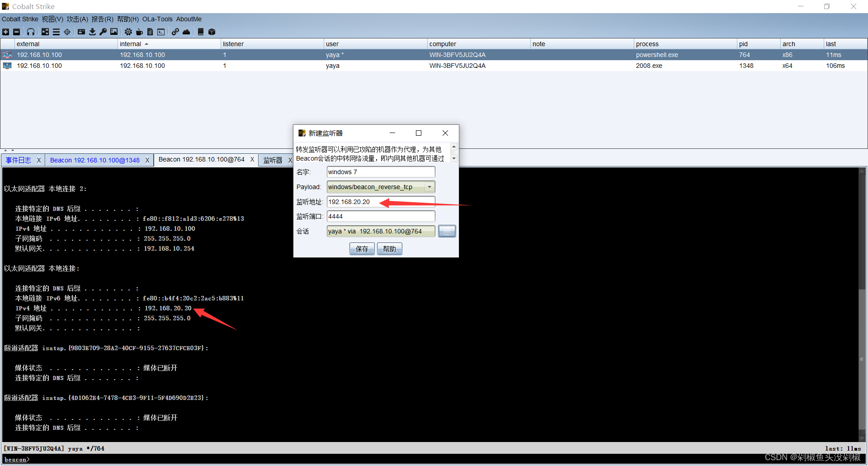Viewport: 868px width, 466px height.
Task: Click the disconnect from team server minus icon
Action: coord(17,32)
